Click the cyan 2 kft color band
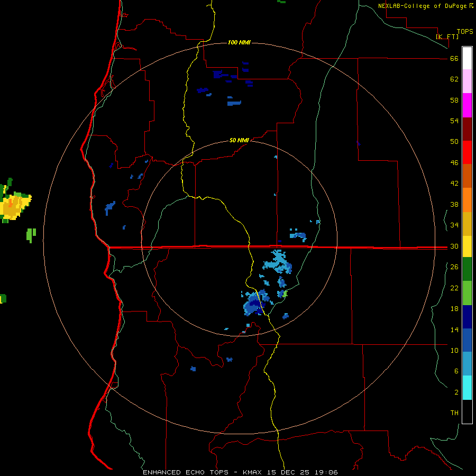Image resolution: width=476 pixels, height=476 pixels. tap(467, 388)
